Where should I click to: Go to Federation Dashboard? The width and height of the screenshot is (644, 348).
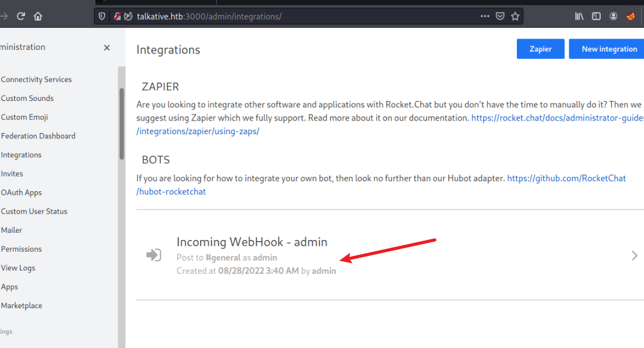click(x=38, y=136)
